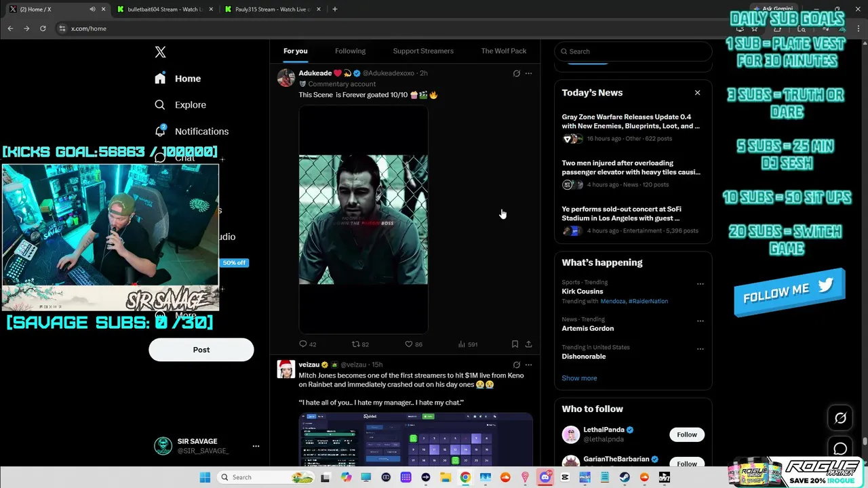Open the Copilot app from the taskbar
The height and width of the screenshot is (488, 868).
click(347, 477)
